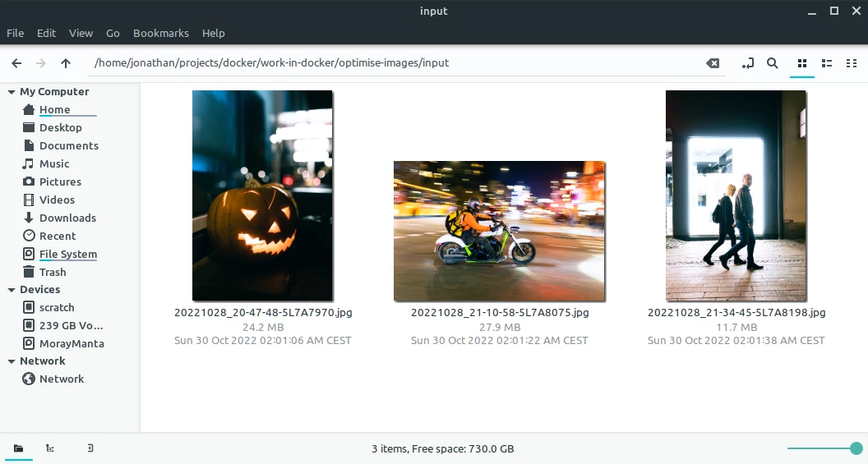
Task: Switch to compact view
Action: coord(852,63)
